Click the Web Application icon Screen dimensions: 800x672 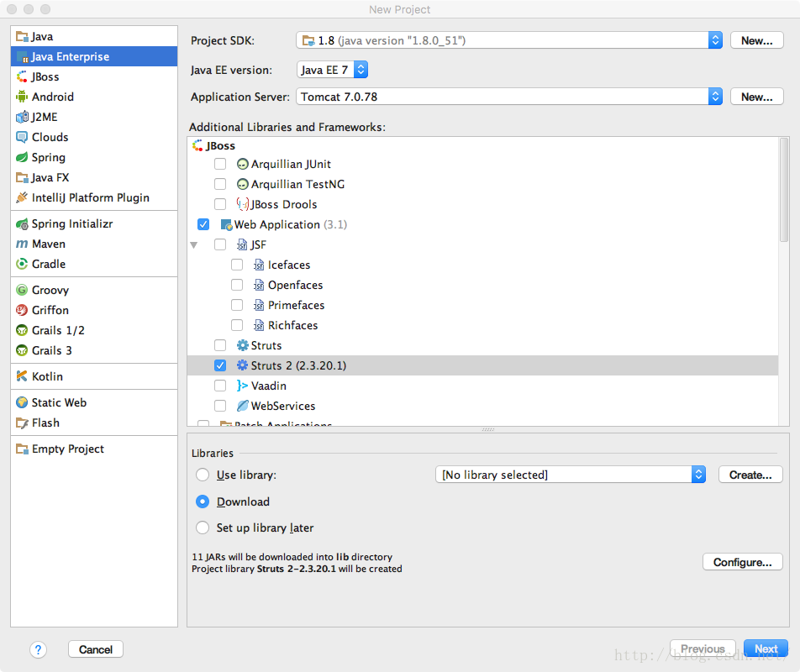[227, 225]
